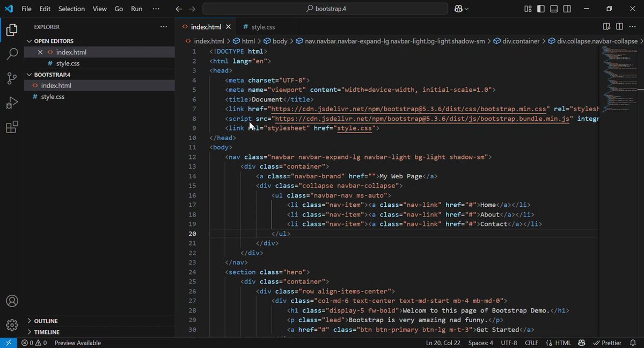The height and width of the screenshot is (348, 644).
Task: Open the Copilot dropdown arrow in title bar
Action: point(466,9)
